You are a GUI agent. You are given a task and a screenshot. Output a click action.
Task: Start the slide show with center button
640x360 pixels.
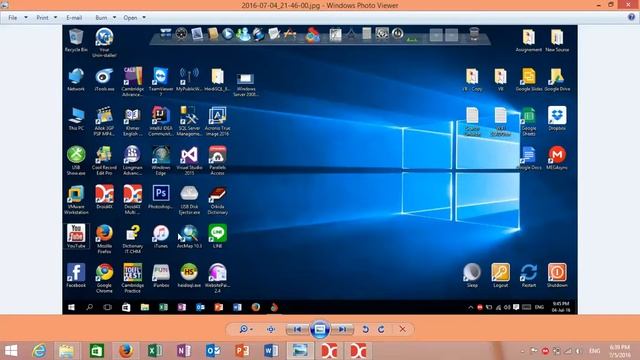coord(320,329)
